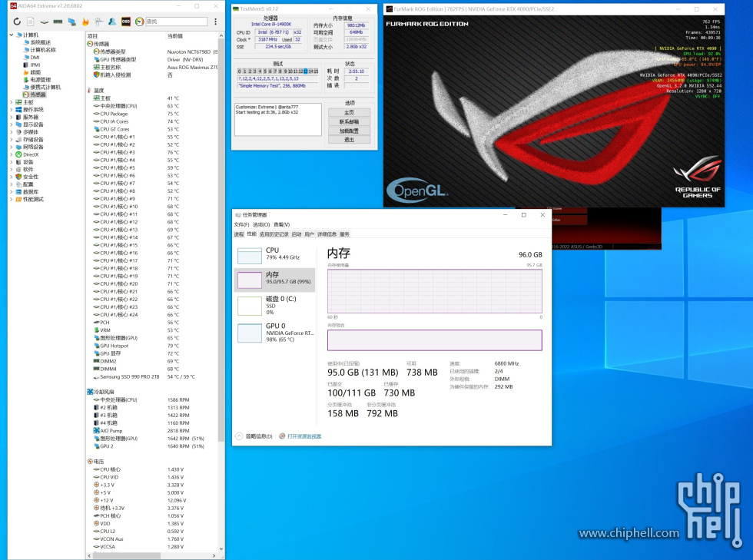753x560 pixels.
Task: Select 系统概述 in the AIDA64 tree
Action: click(40, 43)
